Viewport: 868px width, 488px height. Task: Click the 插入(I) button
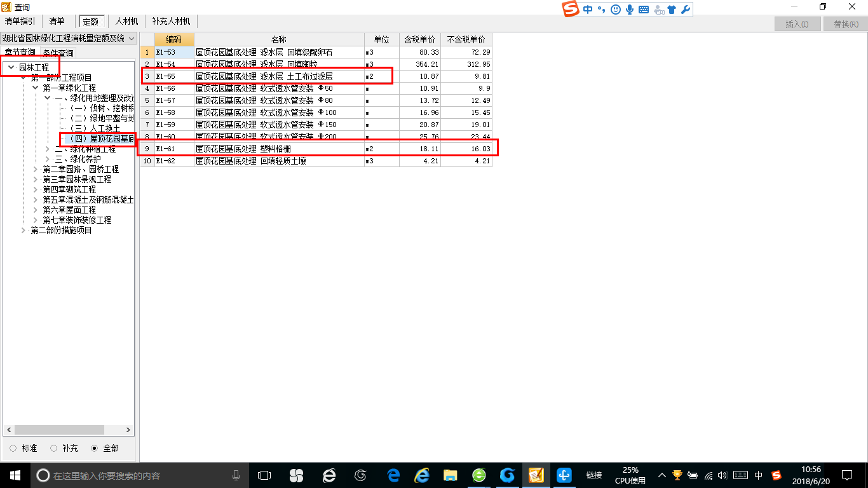click(797, 24)
